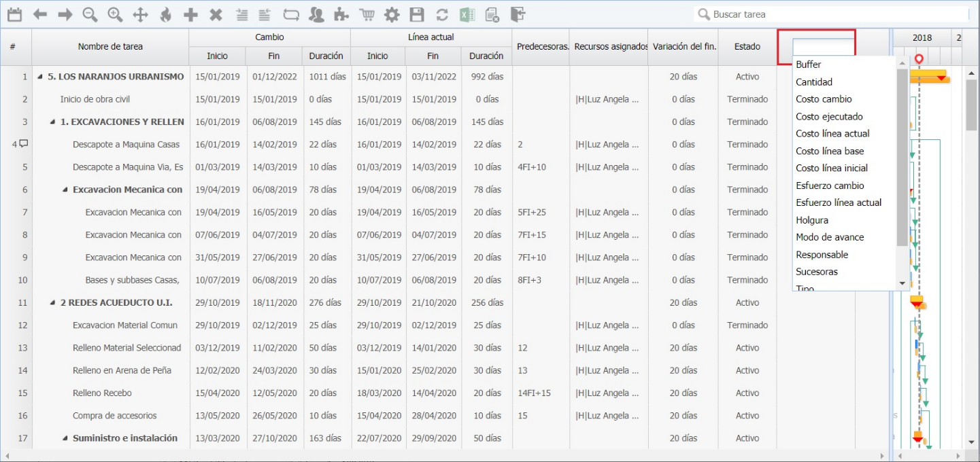Image resolution: width=980 pixels, height=462 pixels.
Task: Click the Cambio group header
Action: coord(269,37)
